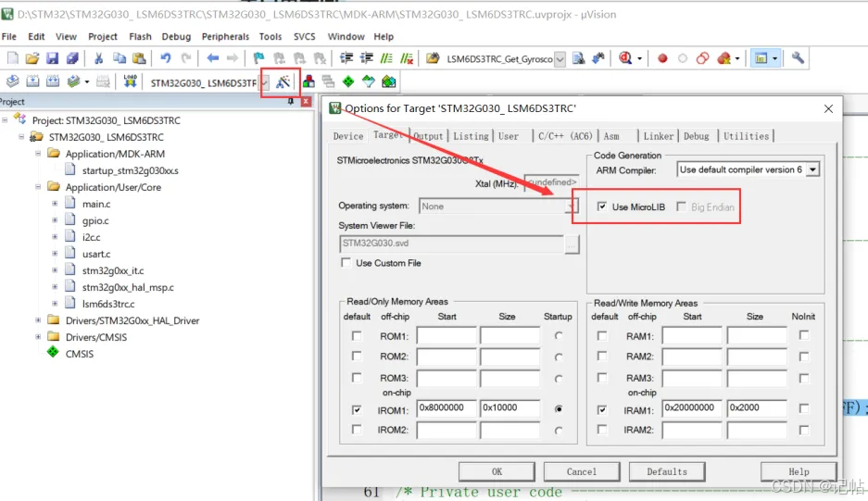Click the IROM1 Start address field
This screenshot has width=868, height=501.
pos(447,408)
